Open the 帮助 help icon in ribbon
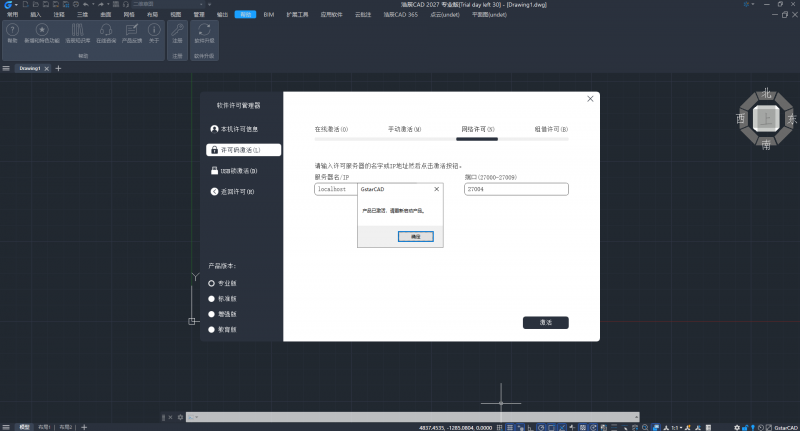This screenshot has height=431, width=800. (x=12, y=33)
